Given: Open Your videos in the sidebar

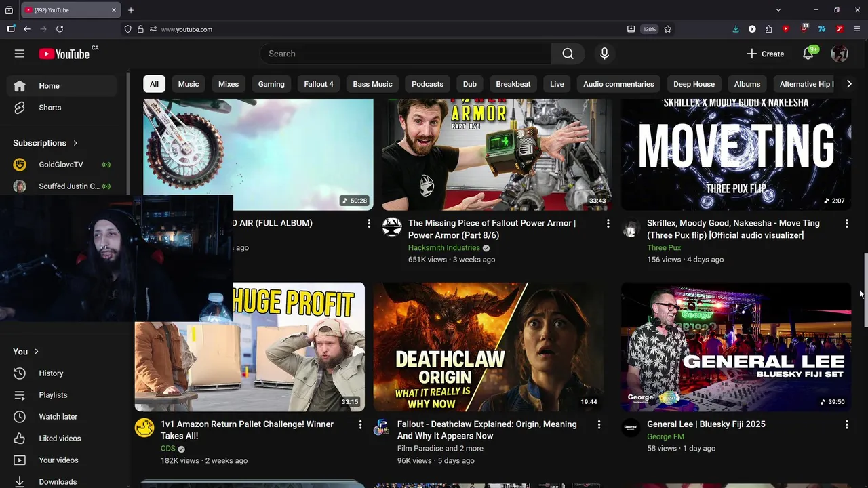Looking at the screenshot, I should tap(62, 460).
